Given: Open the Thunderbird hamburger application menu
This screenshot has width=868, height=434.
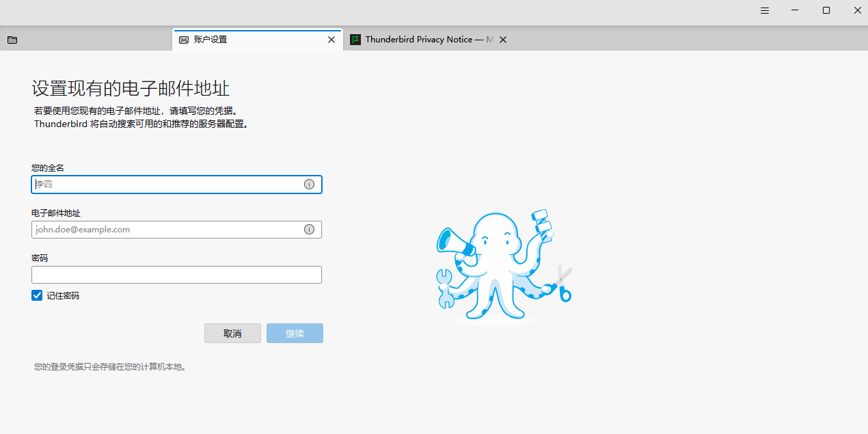Looking at the screenshot, I should point(765,10).
